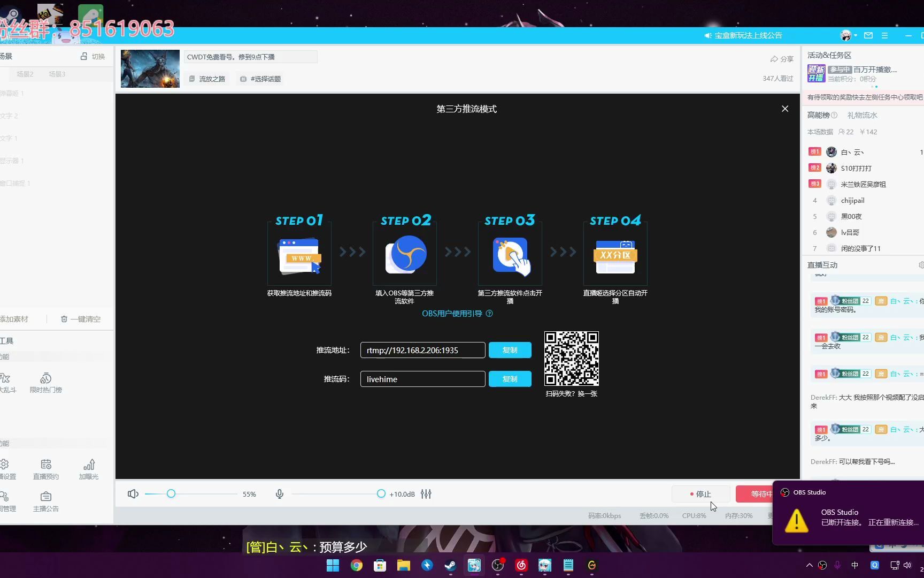Copy the RTMP push stream address

510,350
